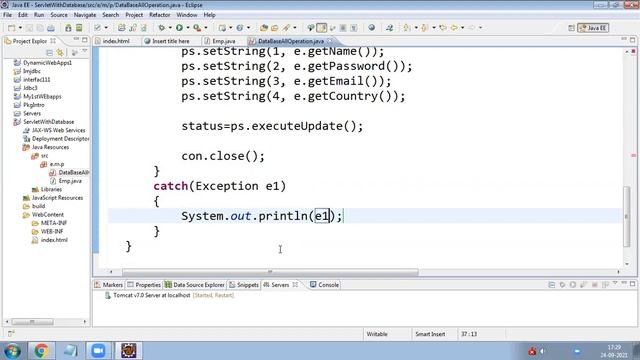Open the New Java Class dropdown arrow
Image resolution: width=640 pixels, height=360 pixels.
point(248,28)
